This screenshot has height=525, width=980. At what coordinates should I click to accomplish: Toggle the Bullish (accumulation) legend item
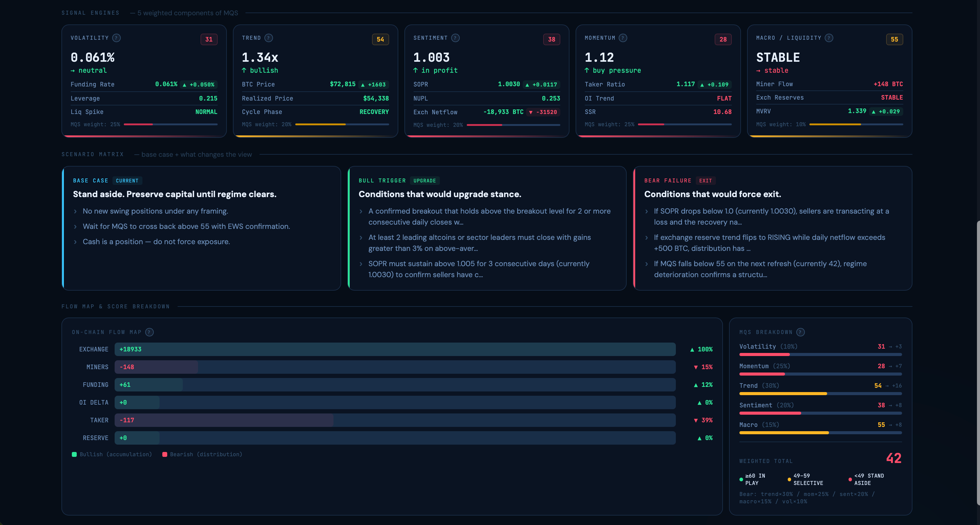(x=112, y=454)
